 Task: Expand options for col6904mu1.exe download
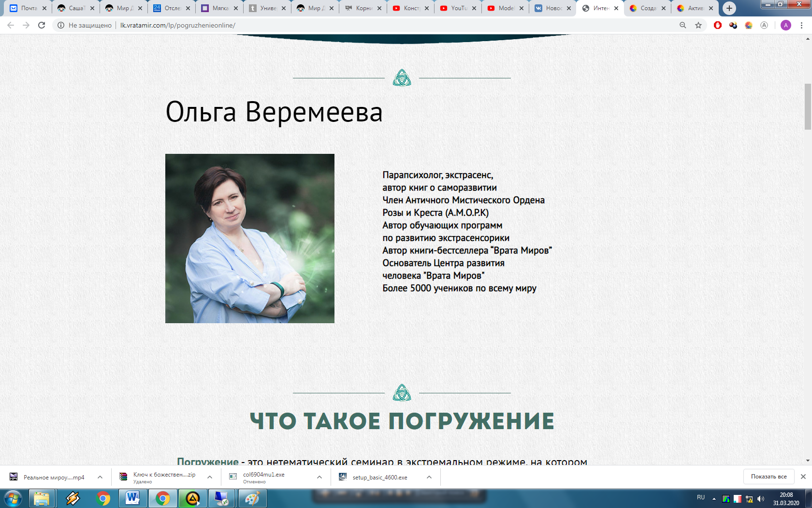(319, 477)
